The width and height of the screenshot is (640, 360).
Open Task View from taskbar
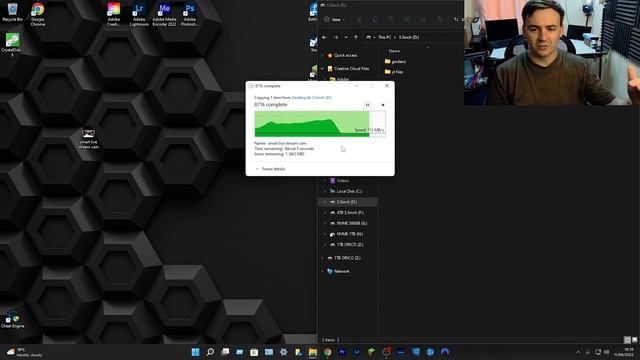[x=225, y=352]
